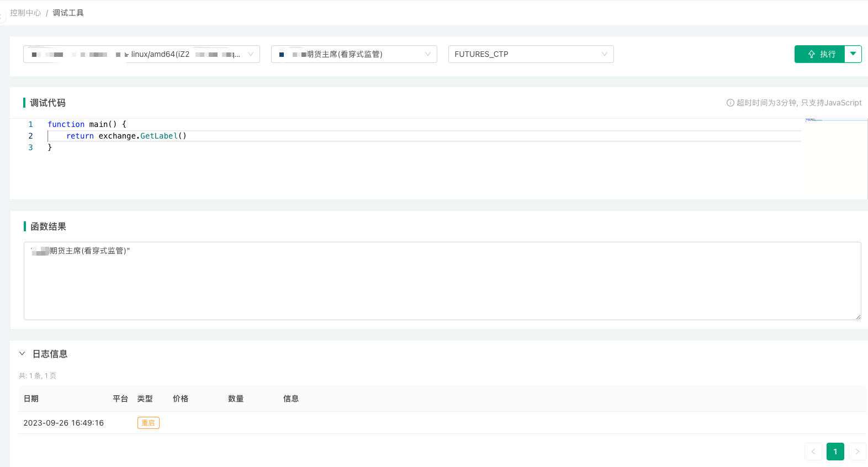Go to the previous log page
868x467 pixels.
813,452
